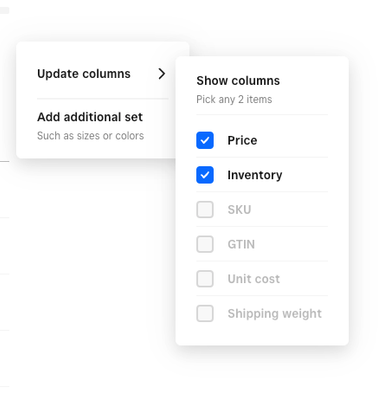Image resolution: width=384 pixels, height=400 pixels.
Task: Uncheck the Inventory checkbox
Action: tap(205, 175)
